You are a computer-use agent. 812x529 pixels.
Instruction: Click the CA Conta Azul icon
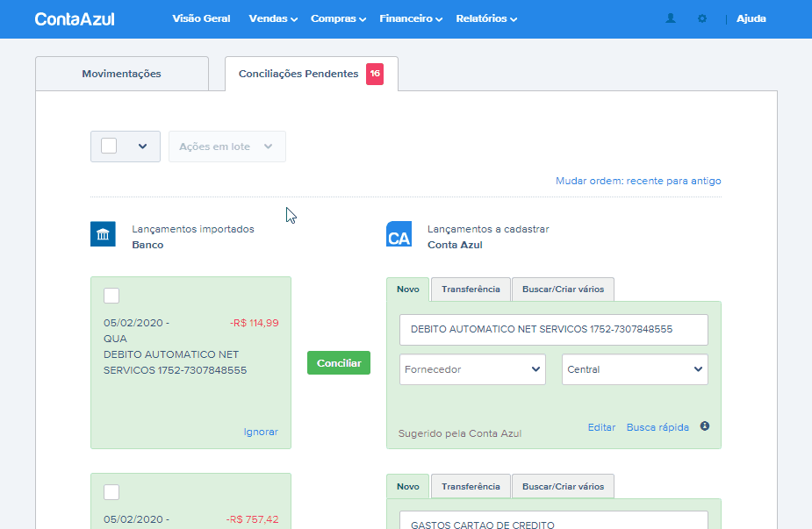point(399,234)
